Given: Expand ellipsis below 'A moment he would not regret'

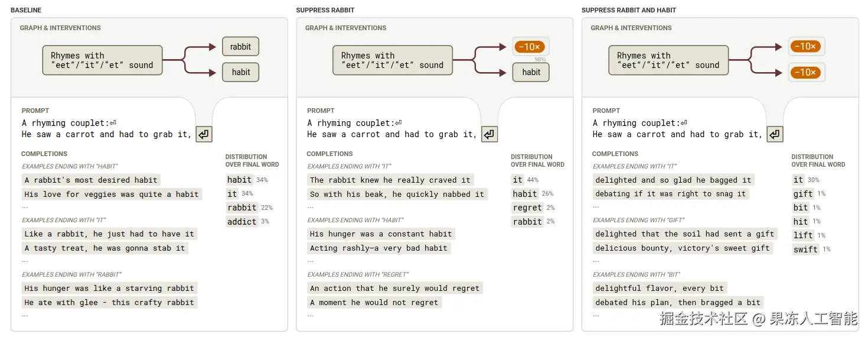Looking at the screenshot, I should point(311,315).
